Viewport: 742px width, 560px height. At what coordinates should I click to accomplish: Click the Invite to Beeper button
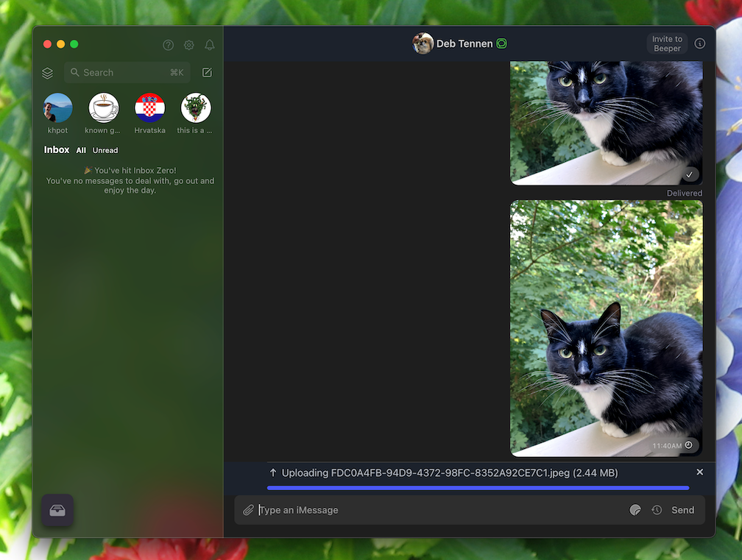point(667,43)
